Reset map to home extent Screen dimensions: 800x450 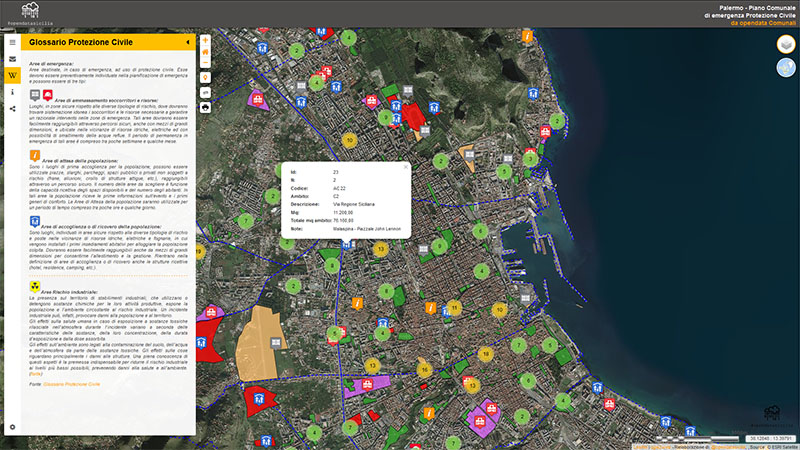(205, 52)
